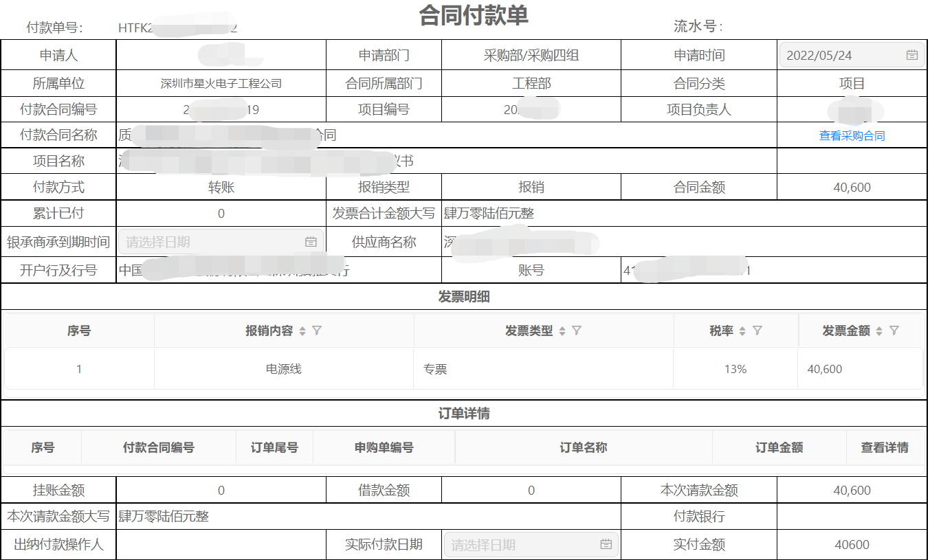This screenshot has width=930, height=560.
Task: Click the 40,600 value next to 合同金额
Action: 852,188
